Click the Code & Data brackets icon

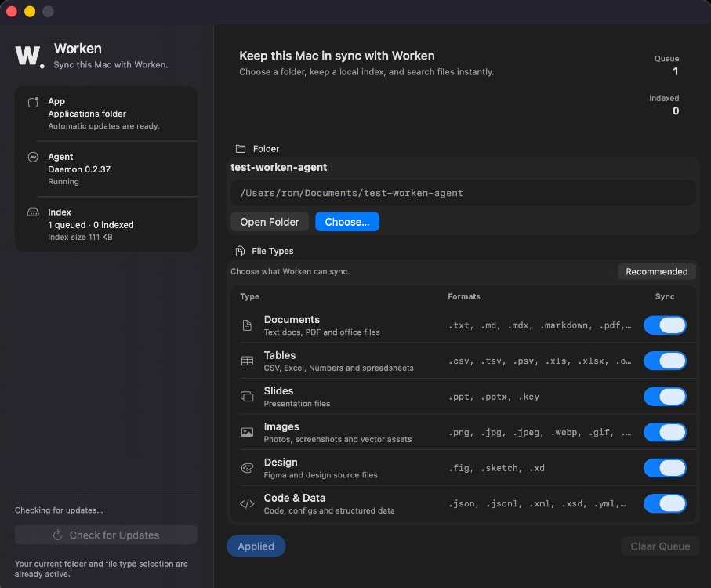pyautogui.click(x=247, y=503)
